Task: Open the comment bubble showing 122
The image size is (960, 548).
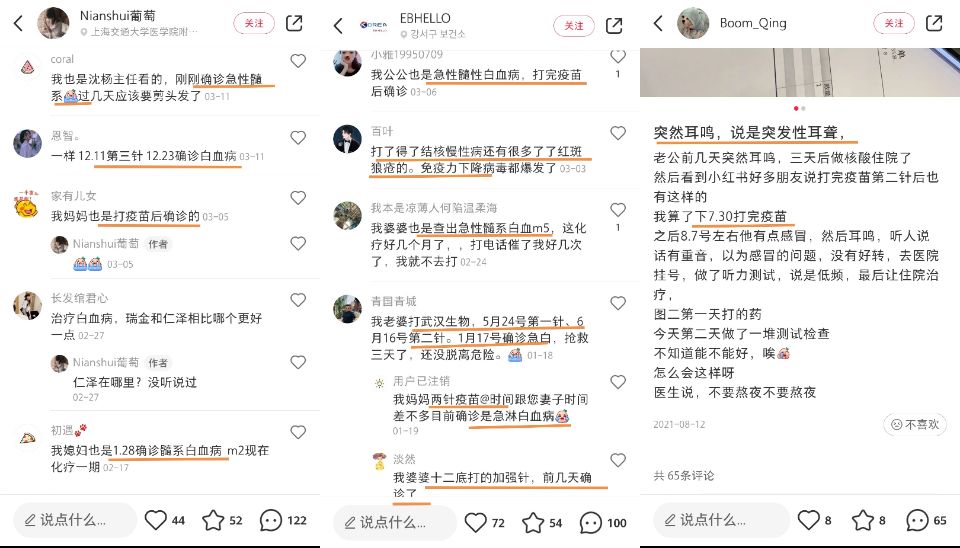Action: (x=283, y=520)
